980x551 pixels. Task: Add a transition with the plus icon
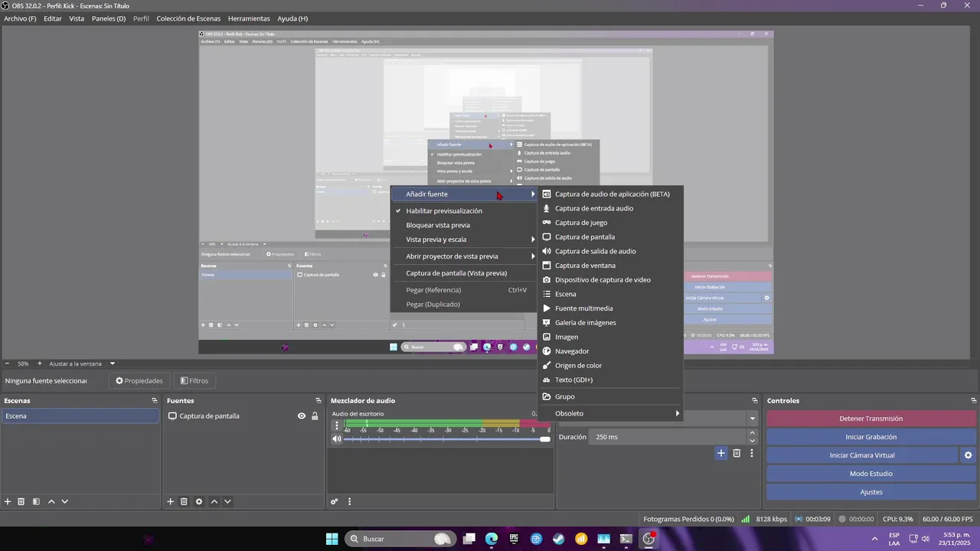(x=721, y=453)
